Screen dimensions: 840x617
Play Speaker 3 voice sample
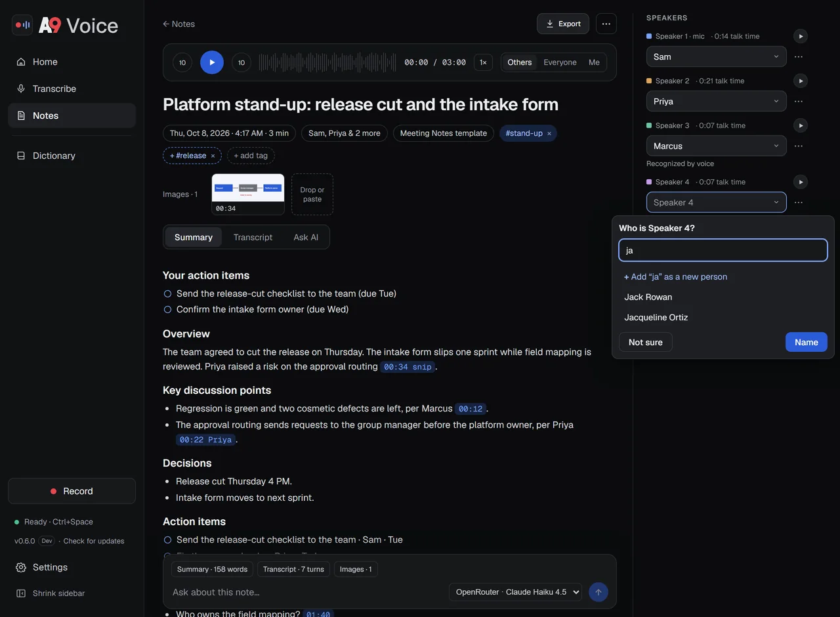click(800, 125)
